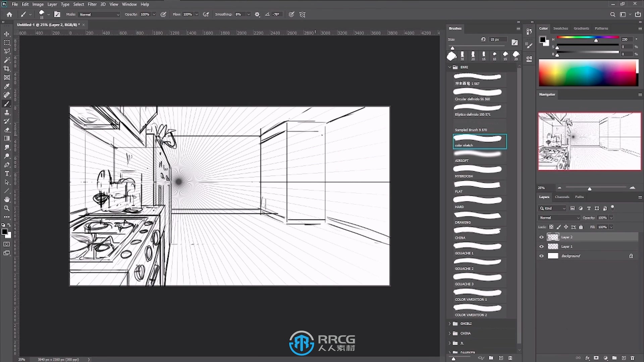644x362 pixels.
Task: Enable airbrush-style build-up effects
Action: (x=206, y=14)
